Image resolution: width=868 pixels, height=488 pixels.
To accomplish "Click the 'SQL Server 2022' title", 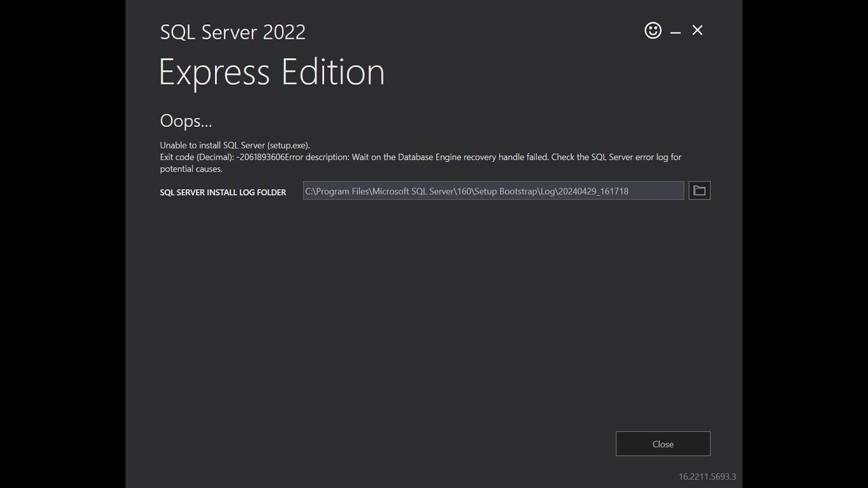I will [x=233, y=32].
